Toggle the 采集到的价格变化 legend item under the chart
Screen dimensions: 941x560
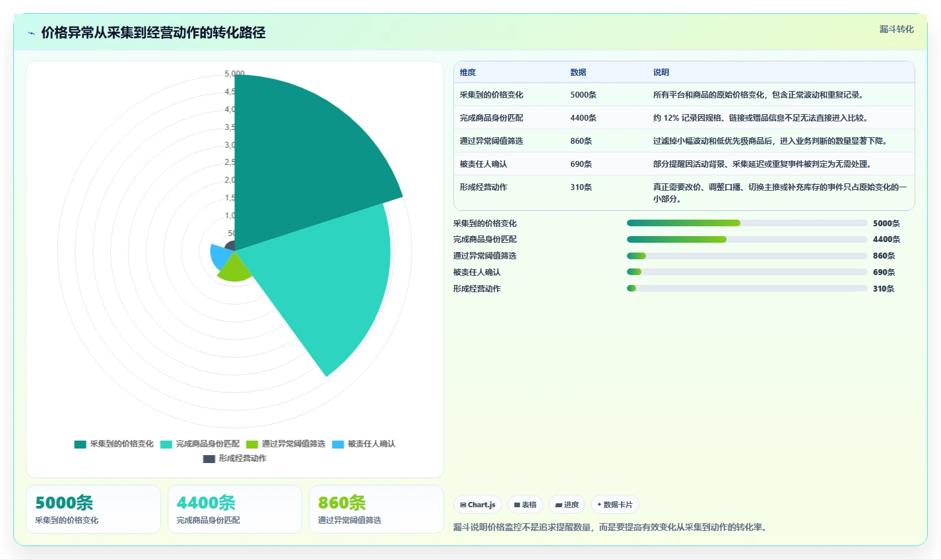[114, 444]
